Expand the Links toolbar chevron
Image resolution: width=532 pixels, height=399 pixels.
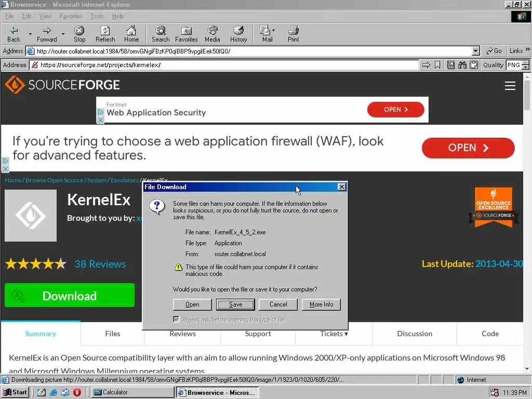(x=528, y=49)
